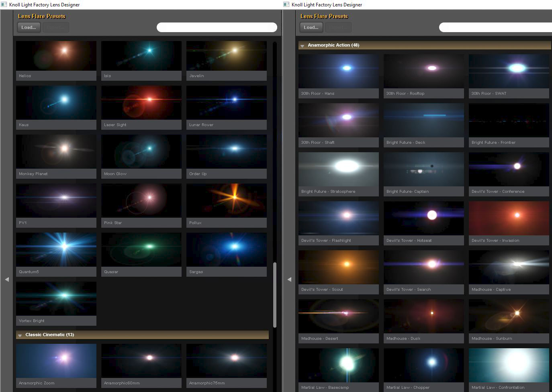The image size is (552, 392).
Task: Select the Vortex Bright preset thumbnail
Action: (x=56, y=299)
